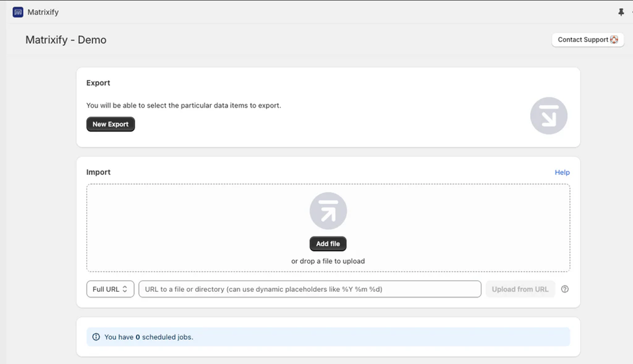Click the Matrixify app name in top bar
The image size is (633, 364).
(43, 12)
